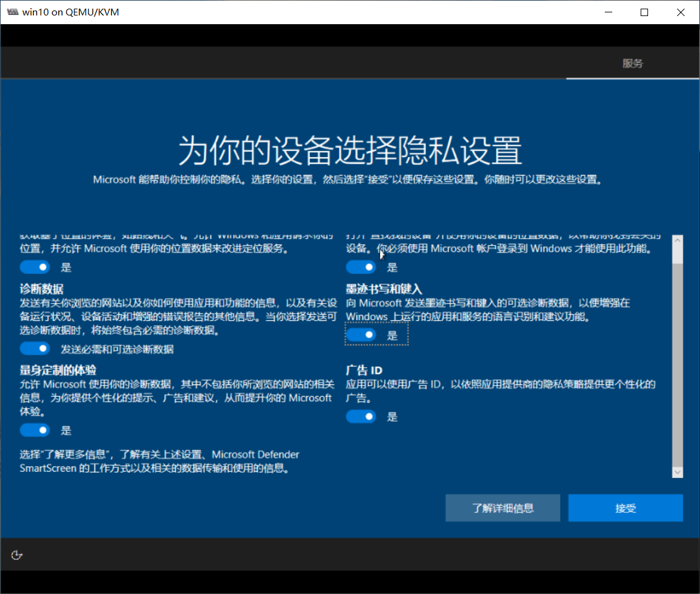
Task: Click the 诊断数据 heading
Action: (41, 289)
